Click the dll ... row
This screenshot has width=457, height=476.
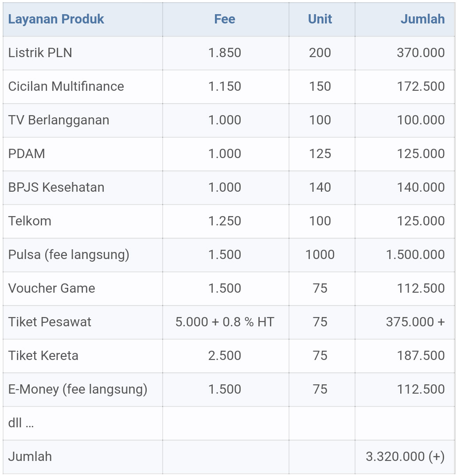[x=229, y=423]
